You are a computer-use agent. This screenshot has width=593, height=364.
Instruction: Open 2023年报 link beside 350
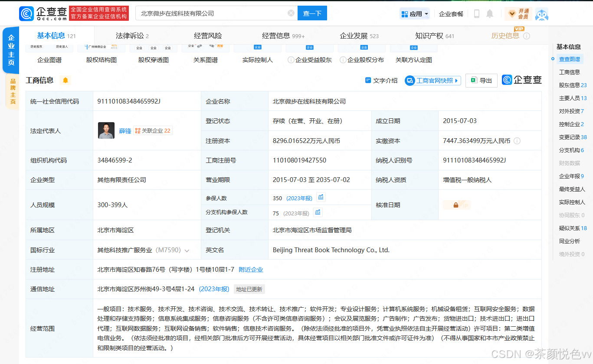pos(299,198)
